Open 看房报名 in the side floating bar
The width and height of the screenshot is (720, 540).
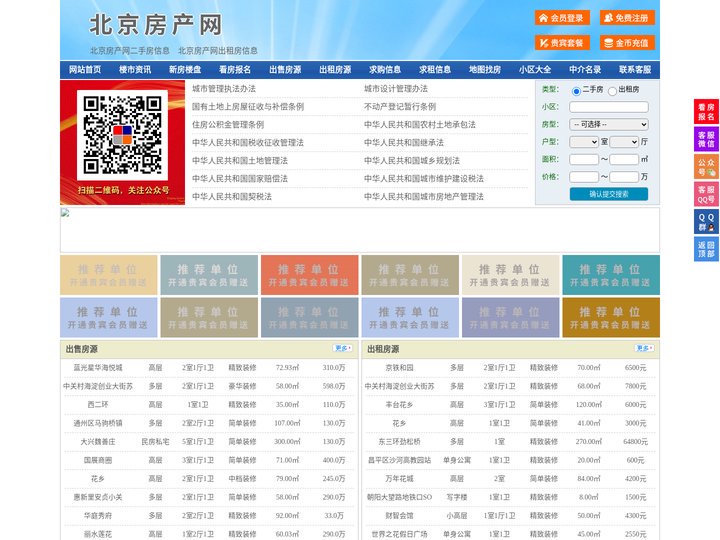(x=706, y=112)
